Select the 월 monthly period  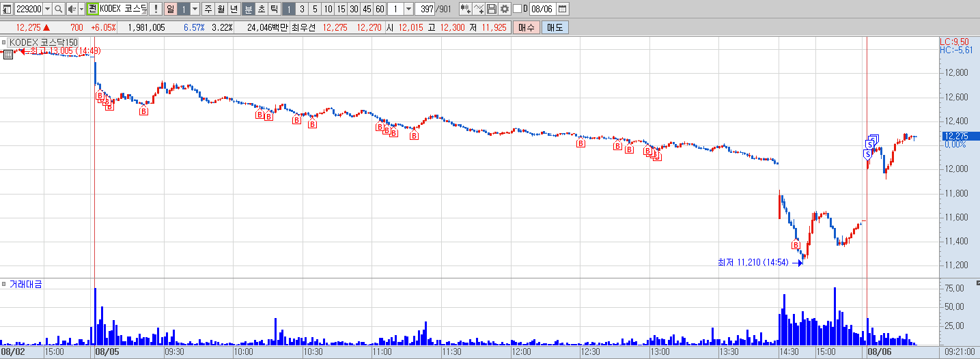coord(221,9)
